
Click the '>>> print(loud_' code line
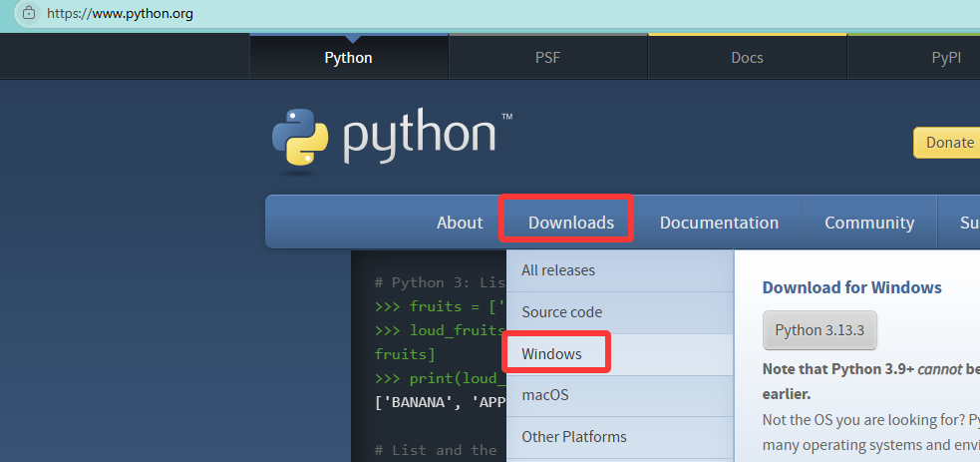point(440,379)
